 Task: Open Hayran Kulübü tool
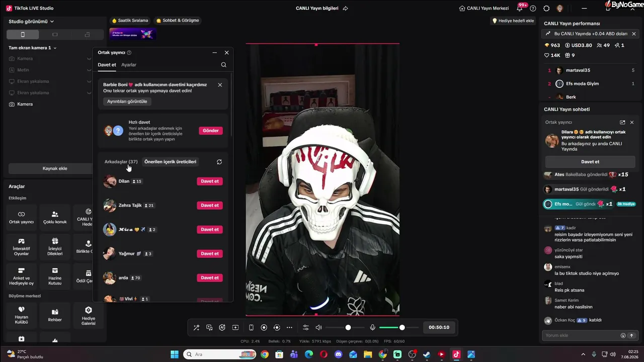point(22,315)
